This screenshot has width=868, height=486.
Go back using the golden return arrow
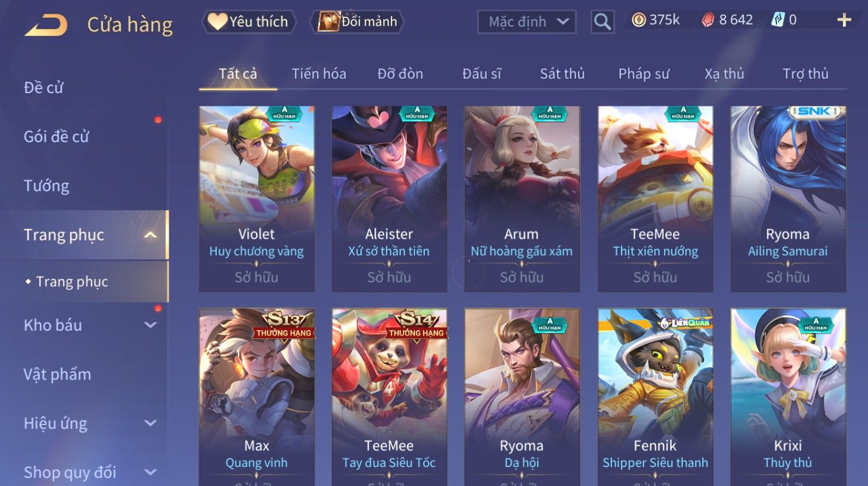coord(46,25)
